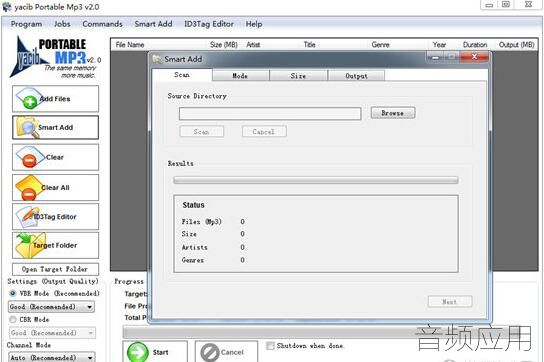Image resolution: width=544 pixels, height=362 pixels.
Task: Enable Shutdown when done checkbox
Action: tap(270, 346)
